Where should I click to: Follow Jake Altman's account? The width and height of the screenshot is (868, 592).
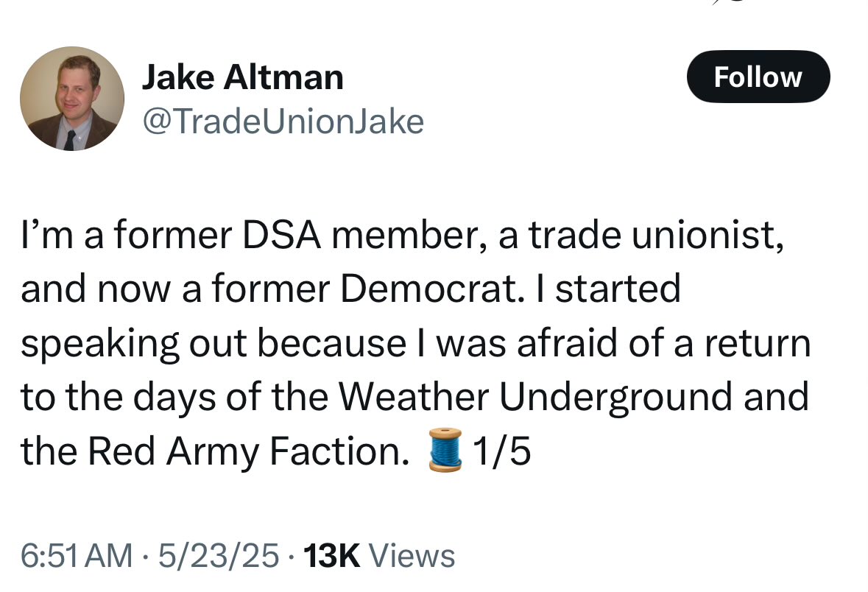[x=758, y=77]
